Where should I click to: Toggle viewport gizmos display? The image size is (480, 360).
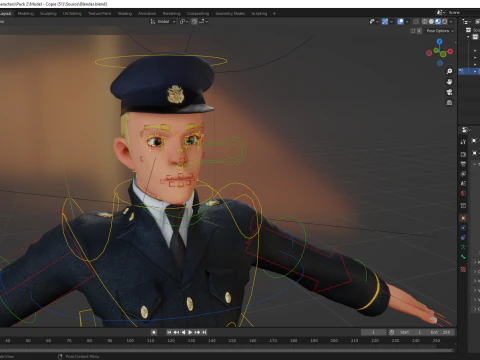click(385, 22)
